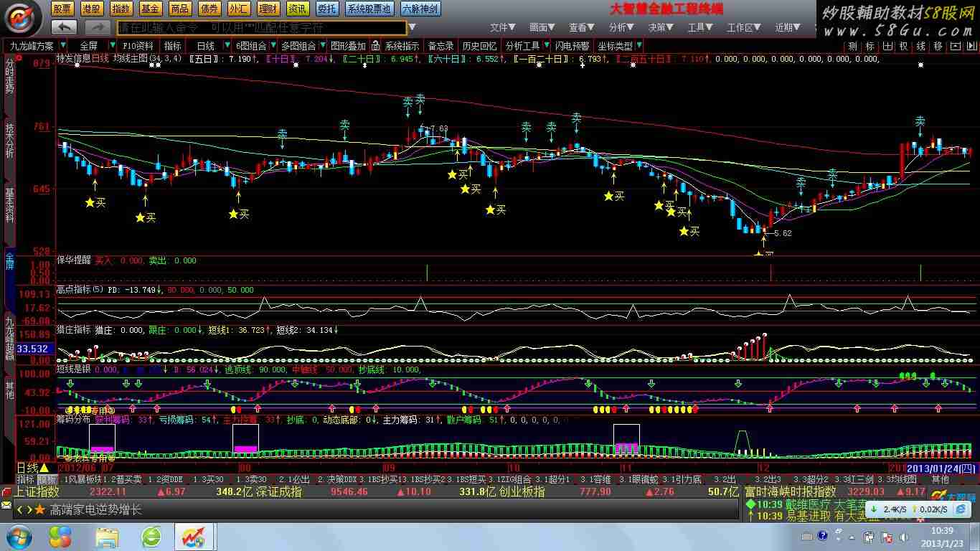Screen dimensions: 980x551
Task: Click the keyboard icon in system tray
Action: click(x=807, y=536)
